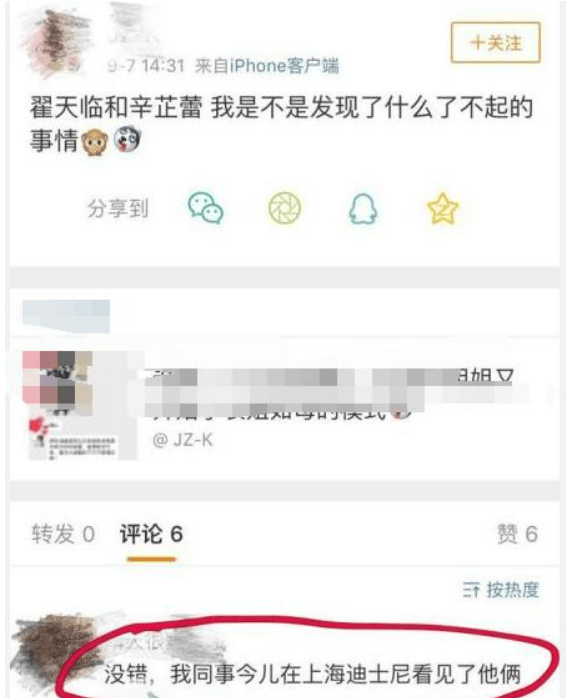The height and width of the screenshot is (698, 566).
Task: Select the 评论 6 comments tab
Action: (x=151, y=534)
